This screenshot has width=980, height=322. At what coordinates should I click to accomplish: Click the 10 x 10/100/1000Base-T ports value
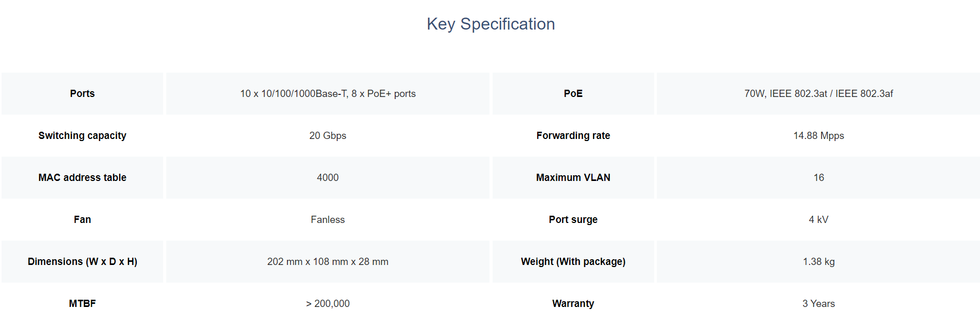point(328,93)
